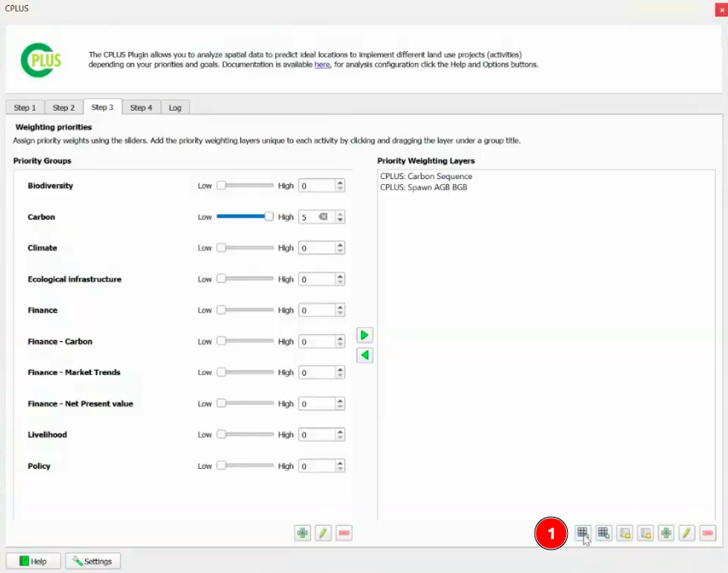Open the Settings button
The height and width of the screenshot is (573, 728).
(x=93, y=561)
